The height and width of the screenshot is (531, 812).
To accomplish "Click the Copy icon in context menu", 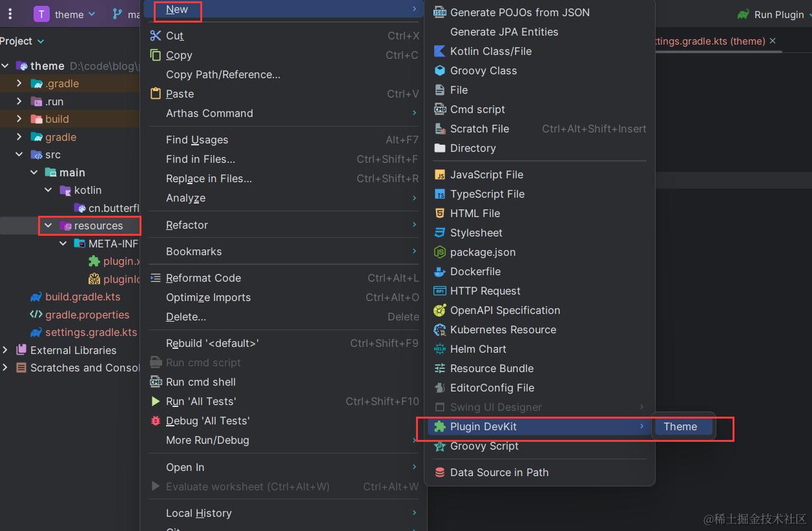I will (x=156, y=55).
